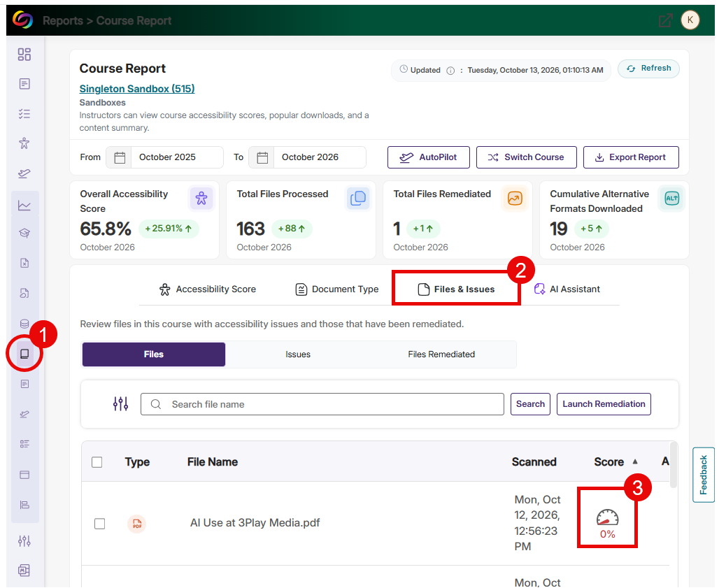
Task: Click the Launch Remediation button
Action: [x=604, y=404]
